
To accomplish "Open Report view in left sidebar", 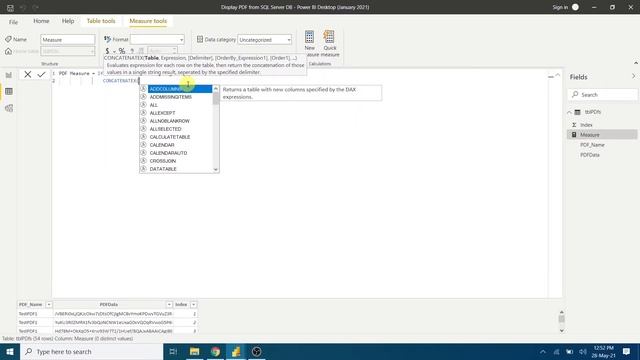I will pos(9,75).
